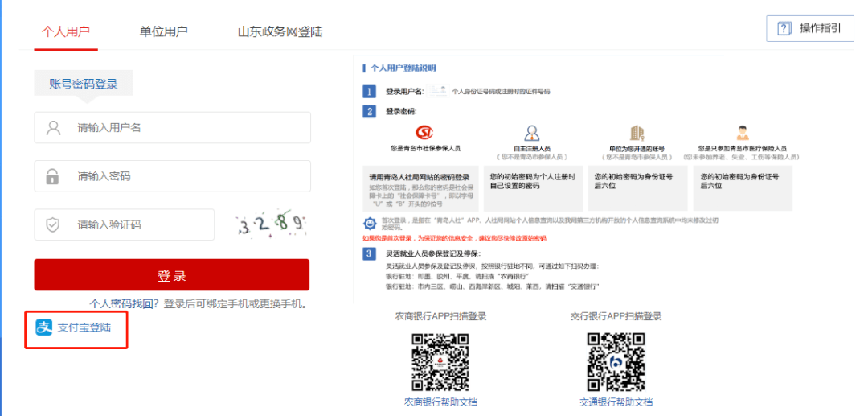The image size is (868, 416).
Task: Click the user silhouette icon in username field
Action: tap(53, 128)
